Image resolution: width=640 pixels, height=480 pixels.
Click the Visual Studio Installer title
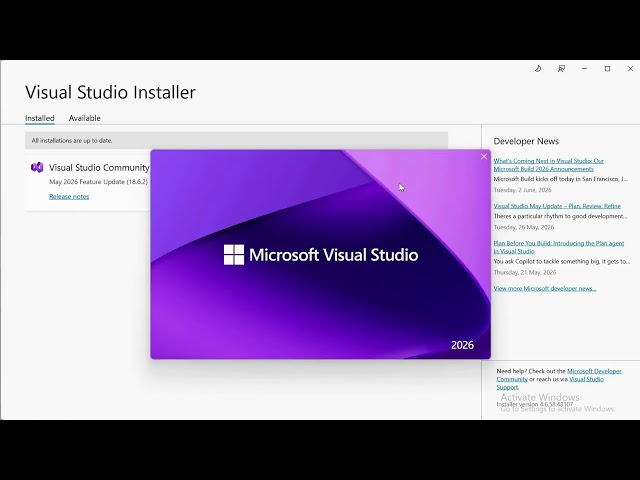tap(110, 92)
